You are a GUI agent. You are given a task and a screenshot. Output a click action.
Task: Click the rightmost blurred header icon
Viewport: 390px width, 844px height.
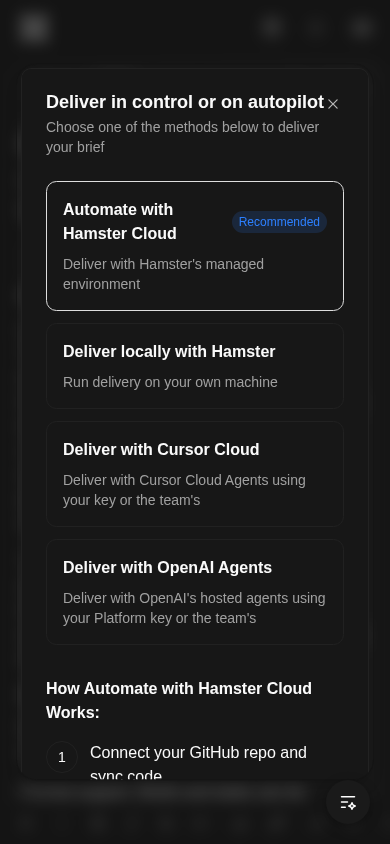(x=361, y=27)
